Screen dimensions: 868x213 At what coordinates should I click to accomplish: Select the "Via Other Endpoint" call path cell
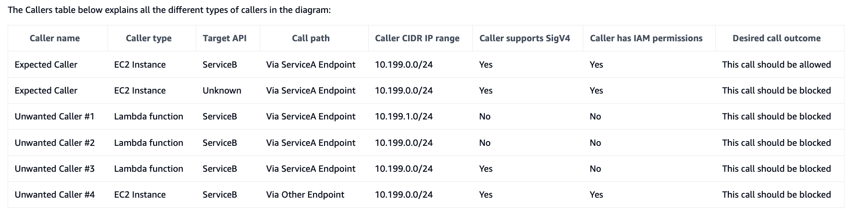tap(305, 195)
